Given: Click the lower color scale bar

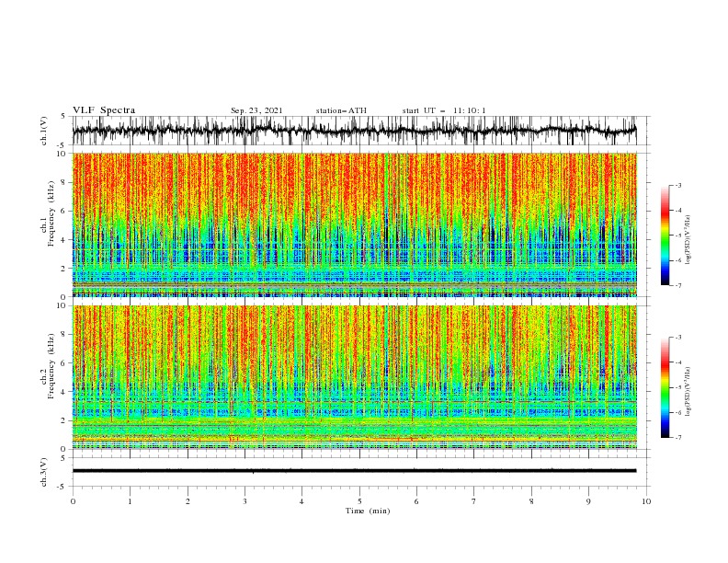Looking at the screenshot, I should tap(665, 387).
